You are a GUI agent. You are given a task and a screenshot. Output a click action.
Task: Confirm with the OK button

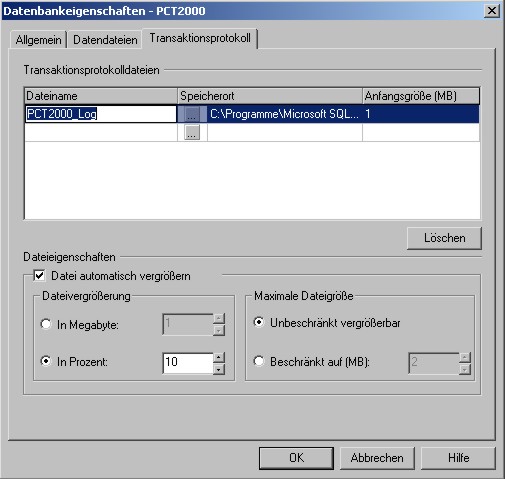coord(296,458)
